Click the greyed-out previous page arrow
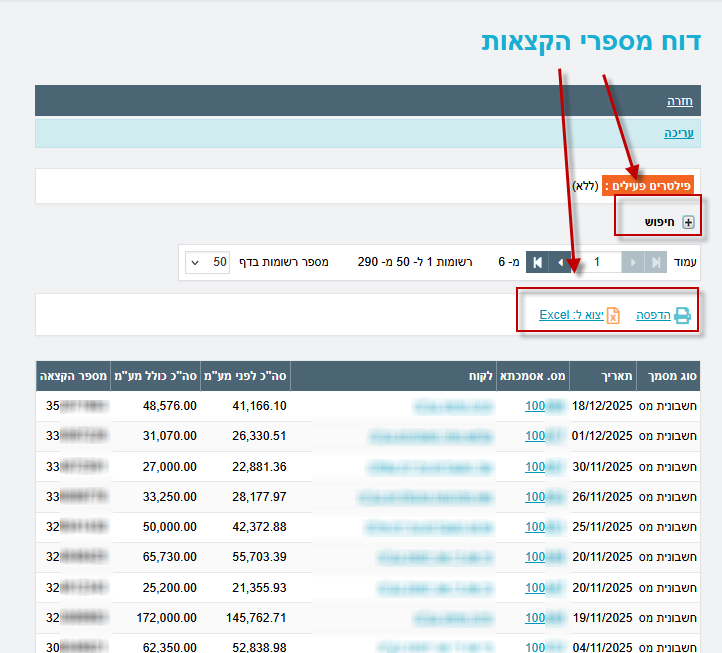This screenshot has height=653, width=722. tap(633, 262)
